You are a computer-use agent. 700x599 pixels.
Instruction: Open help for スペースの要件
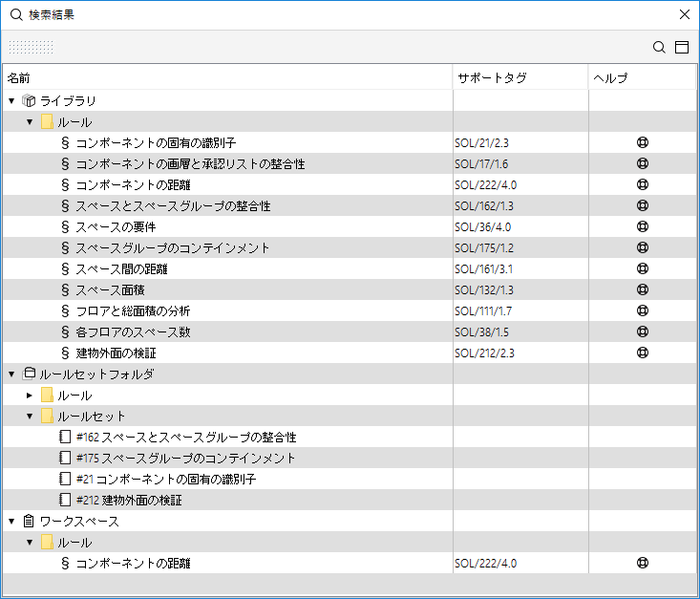tap(643, 226)
